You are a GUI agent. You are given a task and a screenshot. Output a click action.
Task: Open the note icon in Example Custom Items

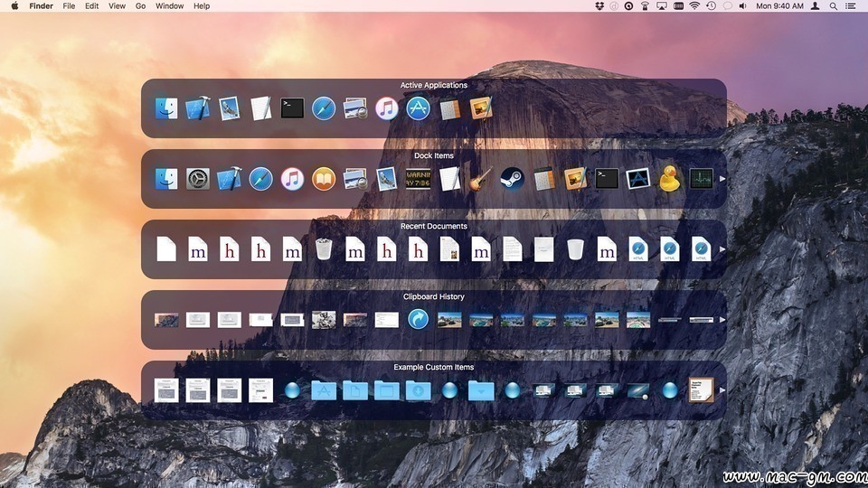click(x=702, y=390)
